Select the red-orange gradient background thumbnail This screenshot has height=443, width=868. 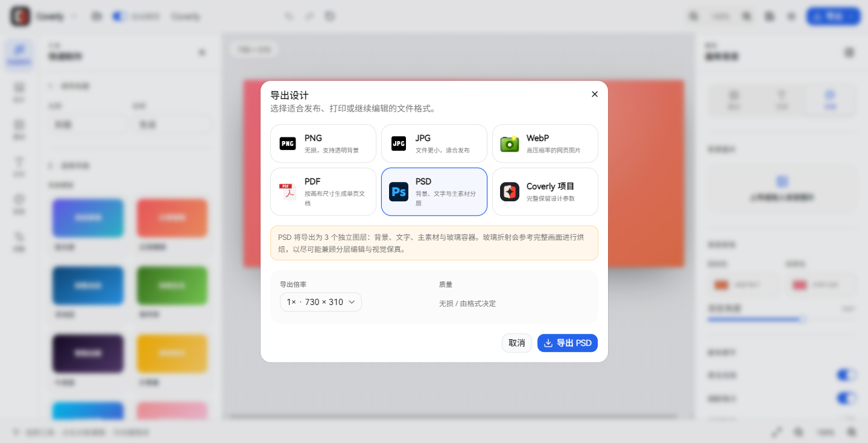click(173, 218)
